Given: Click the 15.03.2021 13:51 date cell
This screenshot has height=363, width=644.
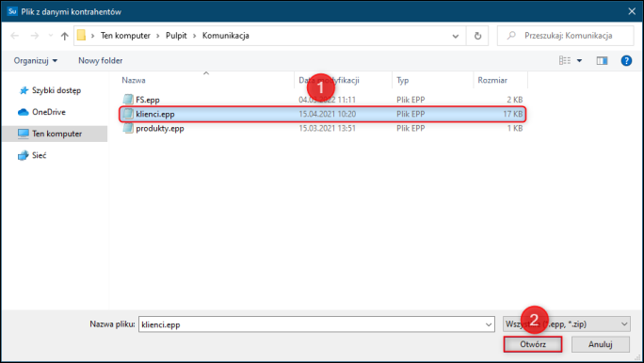Looking at the screenshot, I should tap(327, 129).
